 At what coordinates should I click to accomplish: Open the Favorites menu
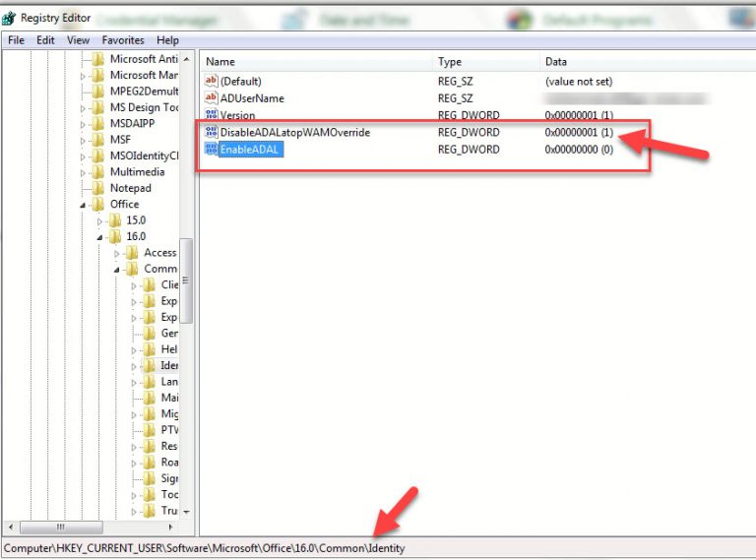tap(122, 40)
